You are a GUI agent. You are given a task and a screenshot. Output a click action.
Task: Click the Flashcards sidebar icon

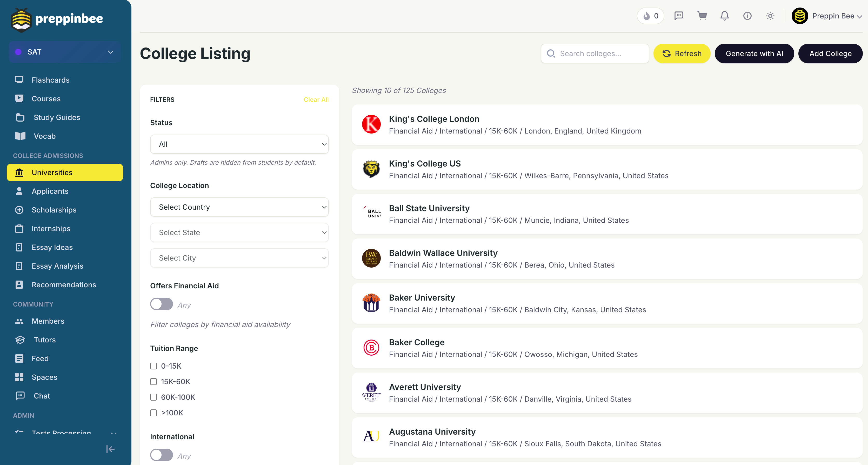pyautogui.click(x=19, y=80)
